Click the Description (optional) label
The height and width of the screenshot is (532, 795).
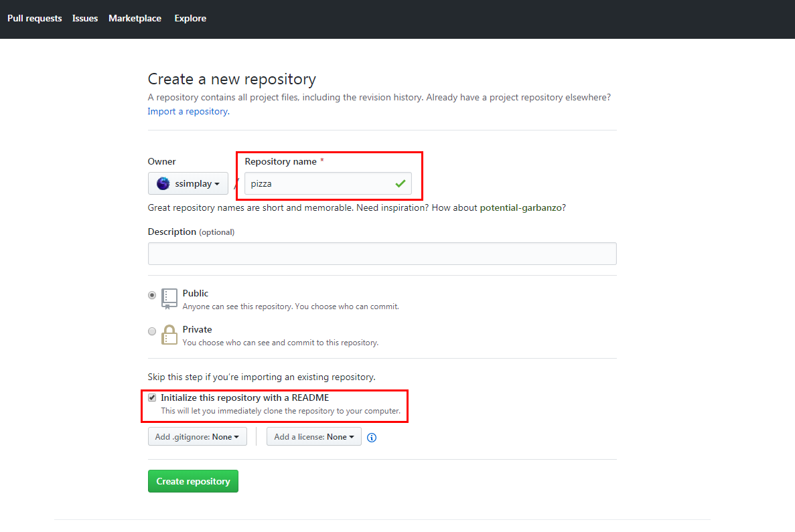(191, 232)
